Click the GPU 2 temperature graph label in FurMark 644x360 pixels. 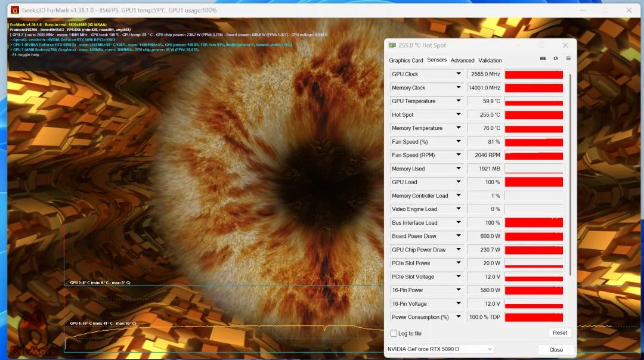(100, 283)
